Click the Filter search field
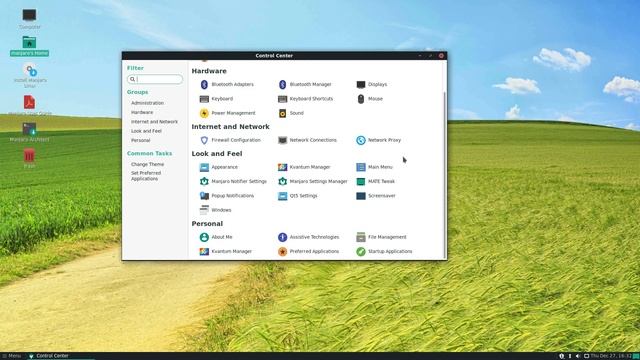Viewport: 640px width, 360px height. tap(155, 79)
